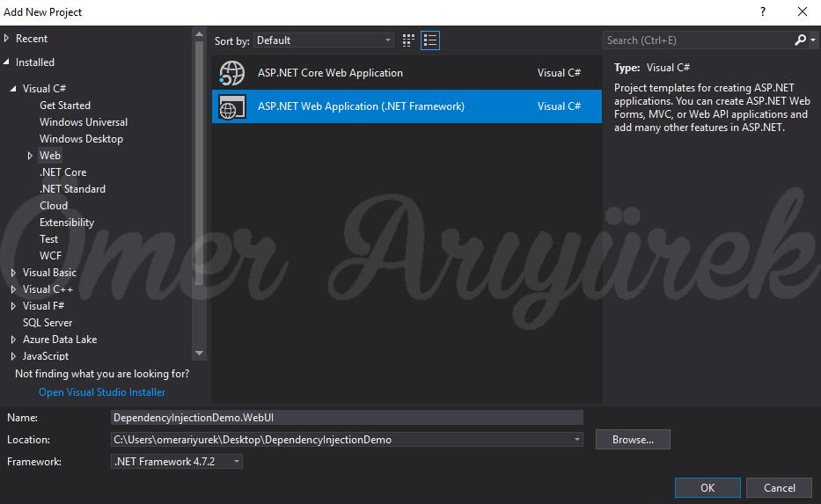Image resolution: width=821 pixels, height=504 pixels.
Task: Expand the Recent section
Action: [6, 38]
